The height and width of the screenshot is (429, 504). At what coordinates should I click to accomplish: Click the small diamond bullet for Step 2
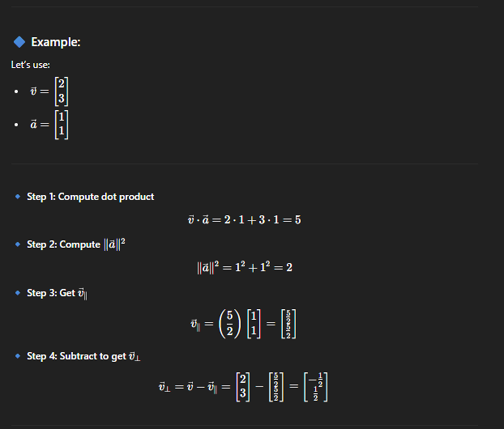[18, 245]
